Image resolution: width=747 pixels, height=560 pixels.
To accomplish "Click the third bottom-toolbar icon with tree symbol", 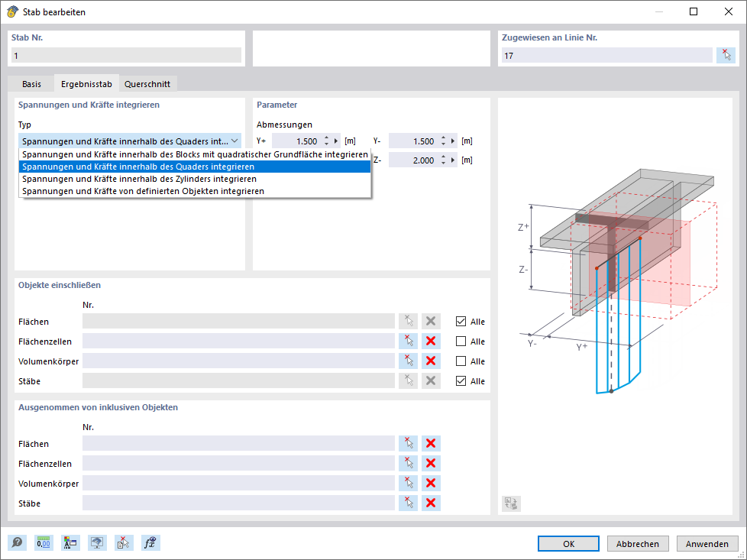I will 70,543.
